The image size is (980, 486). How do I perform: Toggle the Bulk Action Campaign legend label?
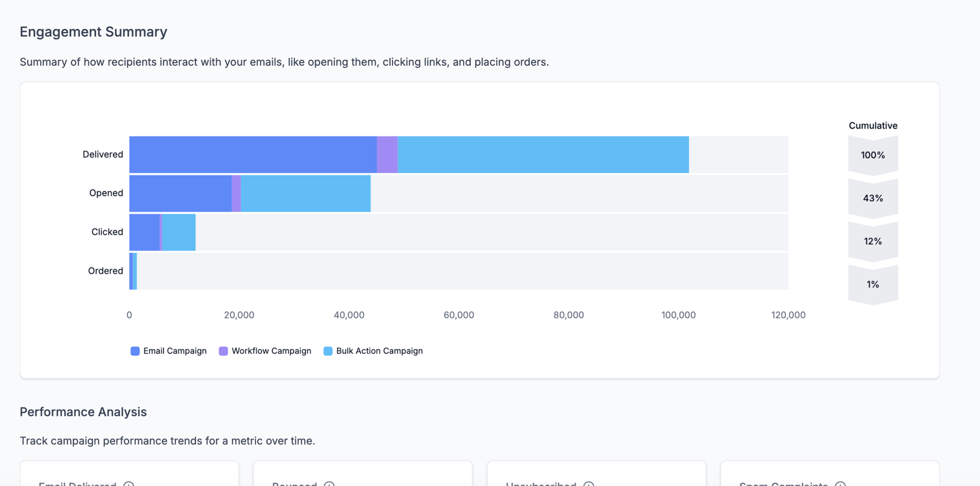click(379, 351)
